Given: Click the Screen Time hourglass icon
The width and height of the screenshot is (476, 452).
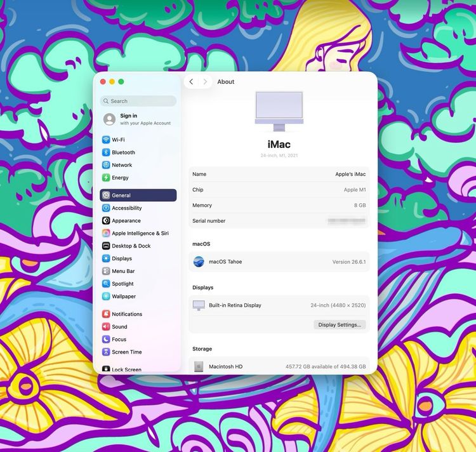Looking at the screenshot, I should click(105, 352).
